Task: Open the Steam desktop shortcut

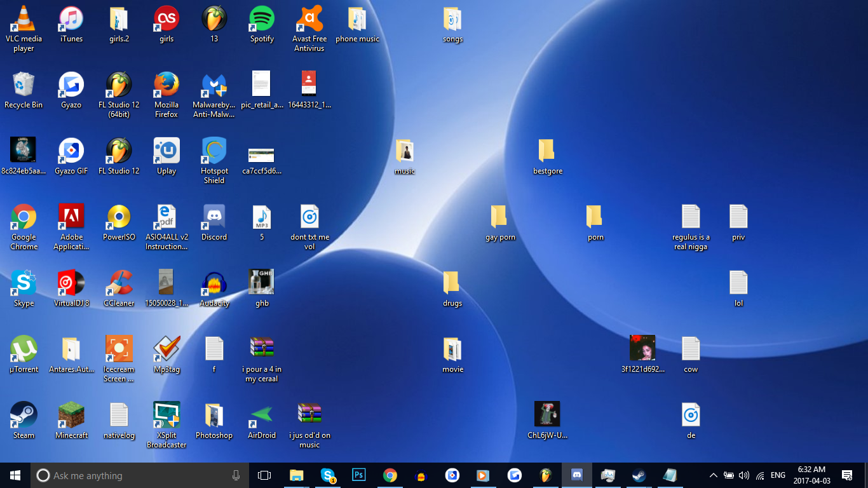Action: click(24, 421)
